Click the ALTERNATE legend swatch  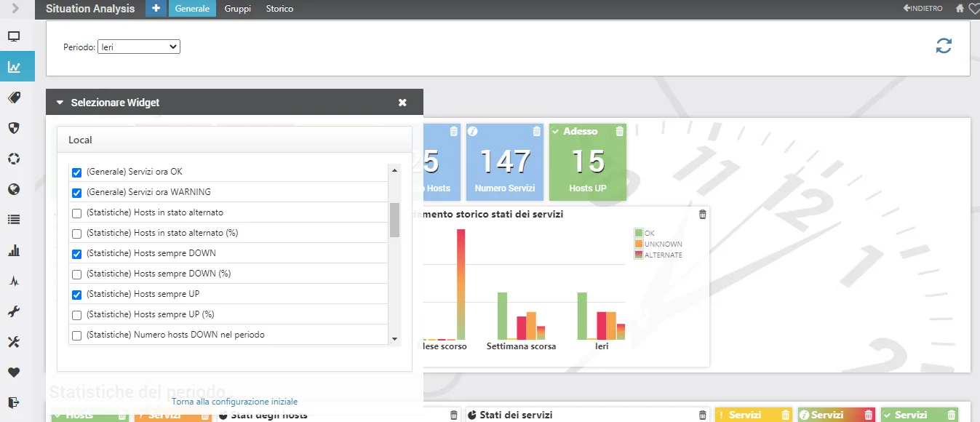639,255
